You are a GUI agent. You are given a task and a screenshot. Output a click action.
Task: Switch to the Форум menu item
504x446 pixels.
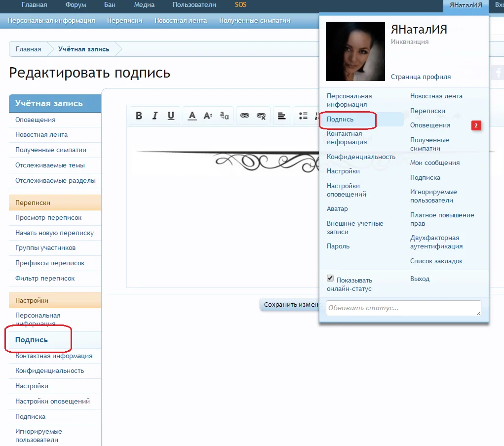[x=75, y=5]
